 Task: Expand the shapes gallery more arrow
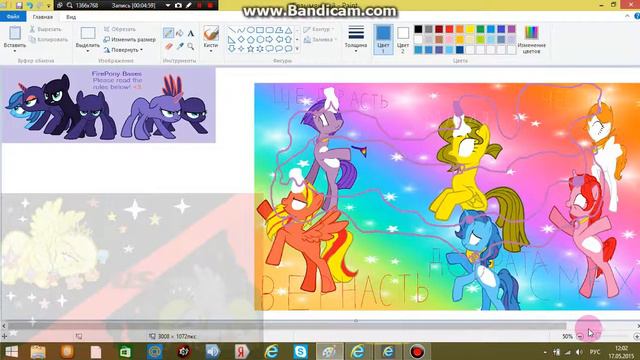(297, 49)
